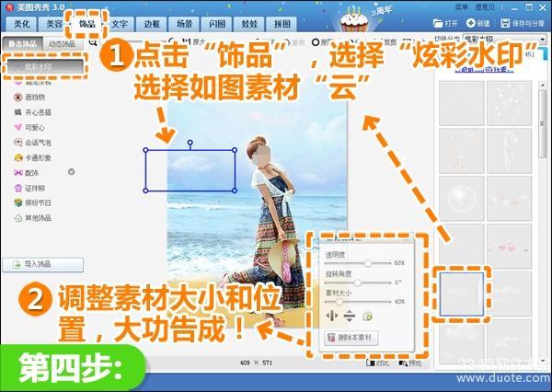
Task: Flip the material horizontally
Action: point(332,317)
